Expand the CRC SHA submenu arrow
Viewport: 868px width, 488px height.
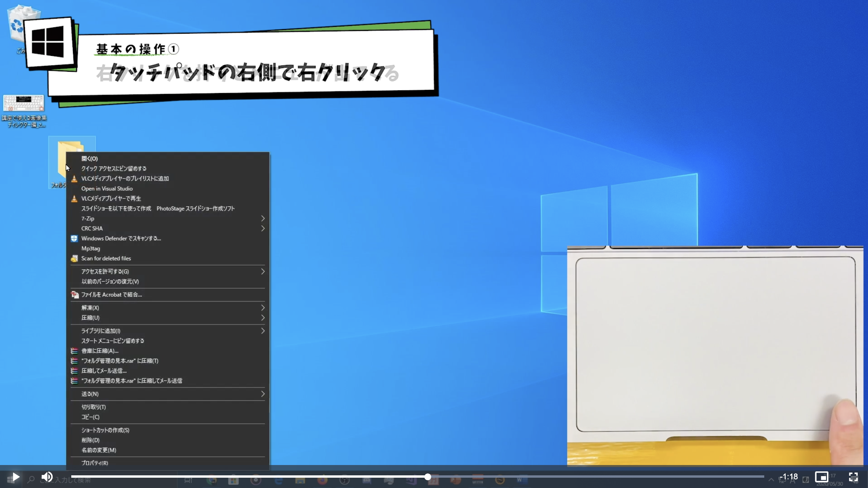point(263,228)
